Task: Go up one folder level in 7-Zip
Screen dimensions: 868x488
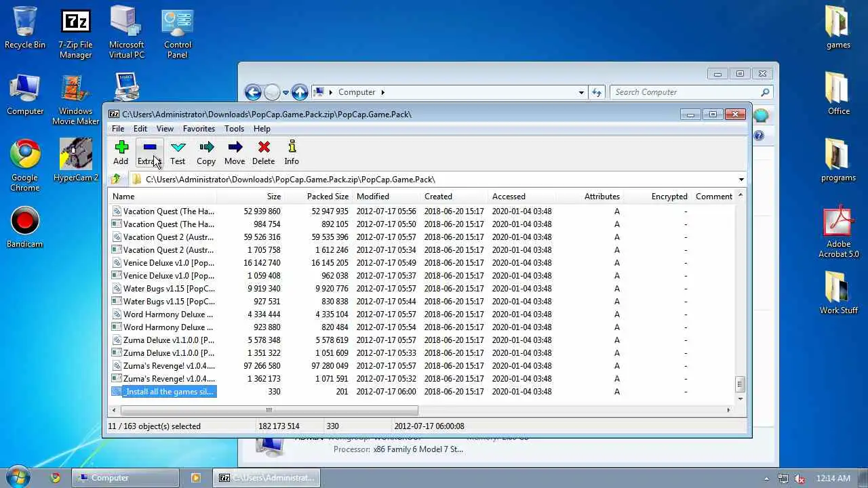Action: click(116, 179)
